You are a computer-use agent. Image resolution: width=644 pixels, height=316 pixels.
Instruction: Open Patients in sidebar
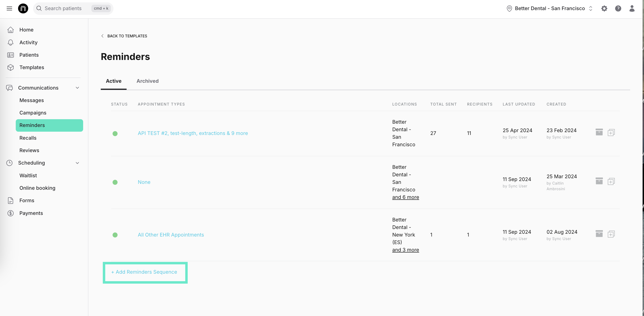[29, 55]
